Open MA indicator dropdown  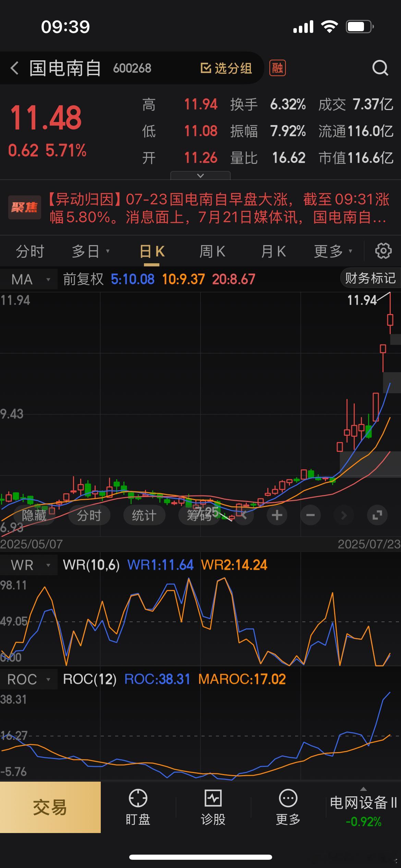pos(29,279)
